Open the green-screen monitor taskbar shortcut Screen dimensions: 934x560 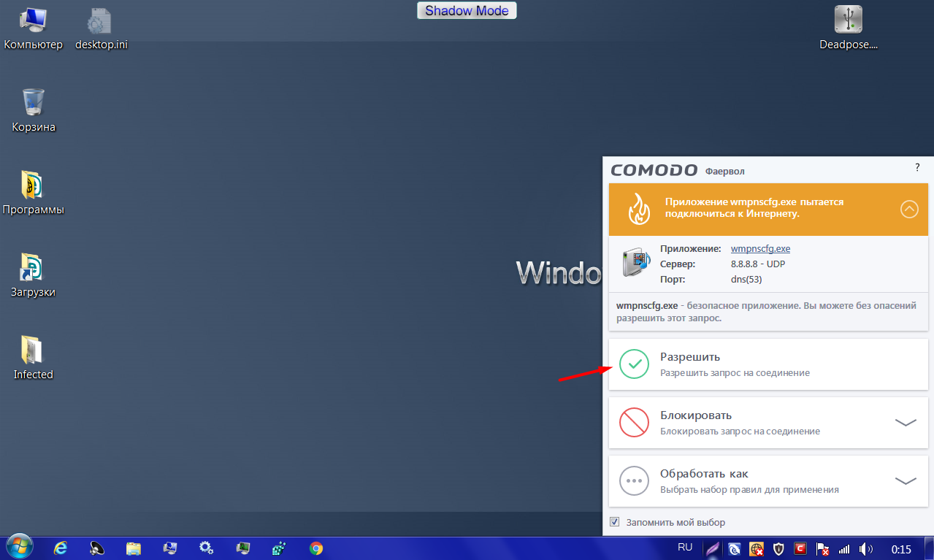coord(243,548)
